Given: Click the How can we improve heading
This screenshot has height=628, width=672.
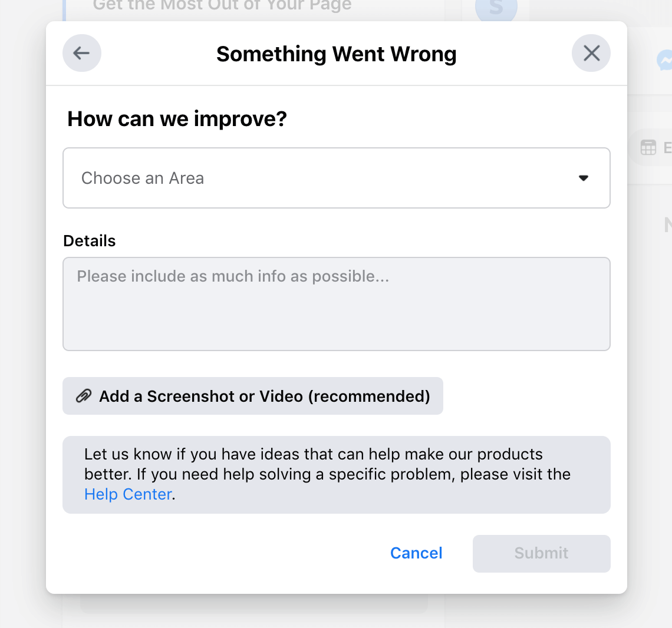Looking at the screenshot, I should [x=176, y=118].
